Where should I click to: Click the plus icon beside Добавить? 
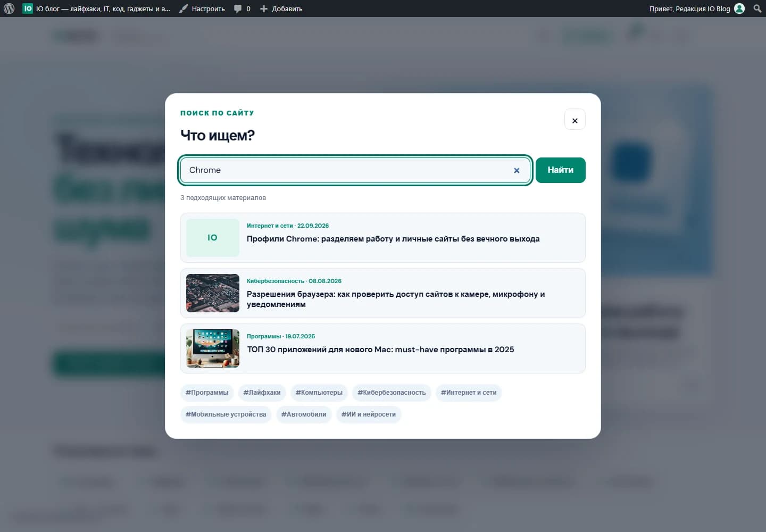coord(263,9)
